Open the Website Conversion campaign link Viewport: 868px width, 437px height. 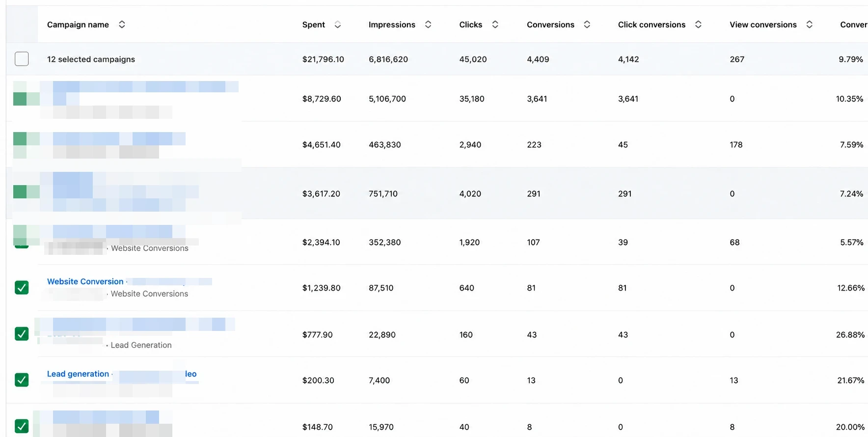tap(85, 281)
